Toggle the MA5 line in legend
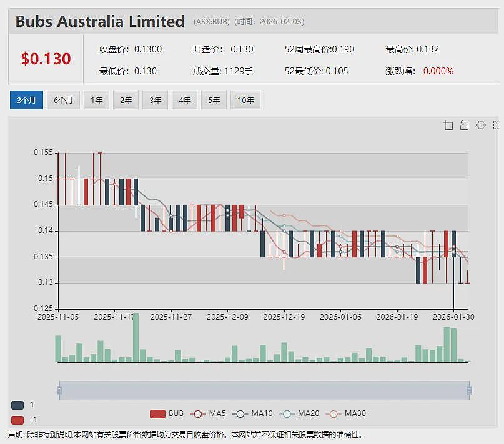This screenshot has width=504, height=444. click(208, 413)
